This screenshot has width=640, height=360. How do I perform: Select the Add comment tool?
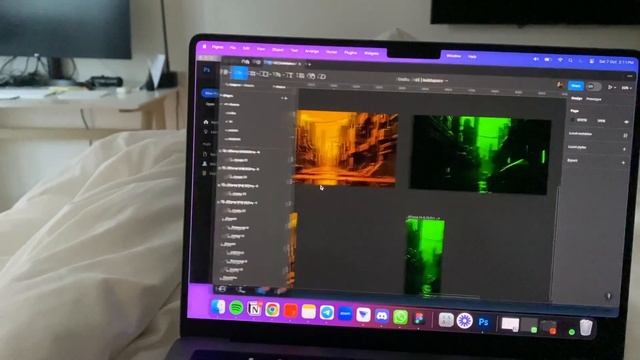[322, 76]
